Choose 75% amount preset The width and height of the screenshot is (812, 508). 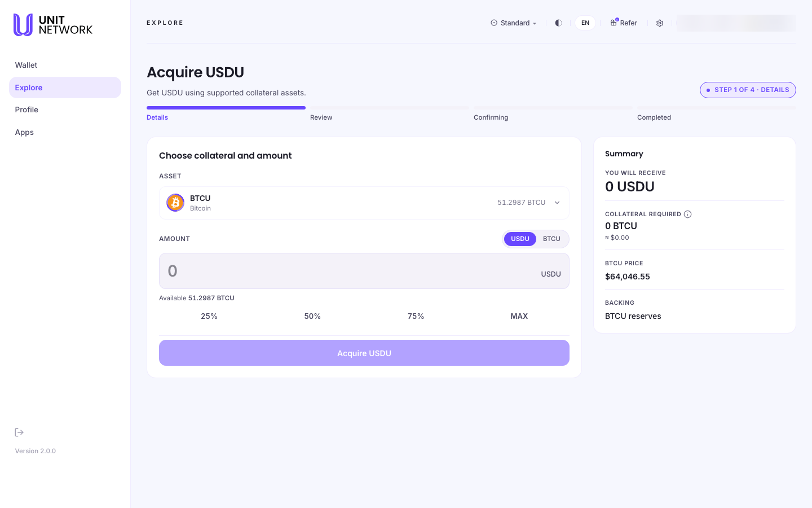(416, 316)
